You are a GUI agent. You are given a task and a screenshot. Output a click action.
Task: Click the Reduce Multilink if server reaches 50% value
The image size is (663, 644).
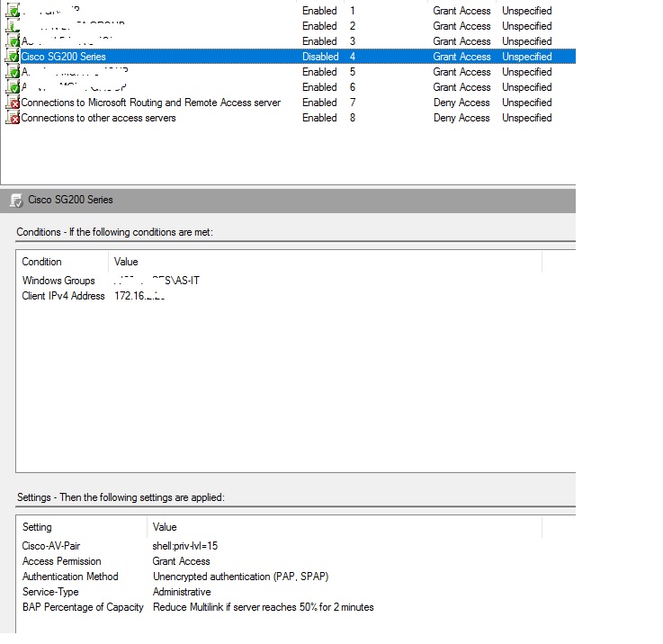(x=263, y=607)
